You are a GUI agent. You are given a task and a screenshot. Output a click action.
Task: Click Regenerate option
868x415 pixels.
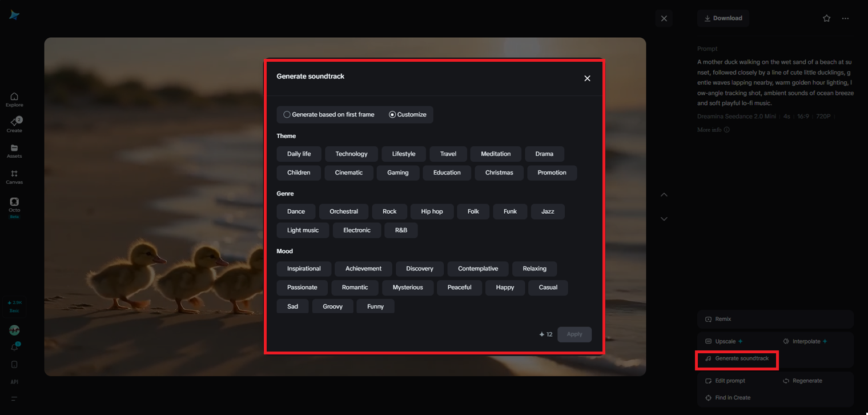pyautogui.click(x=802, y=381)
